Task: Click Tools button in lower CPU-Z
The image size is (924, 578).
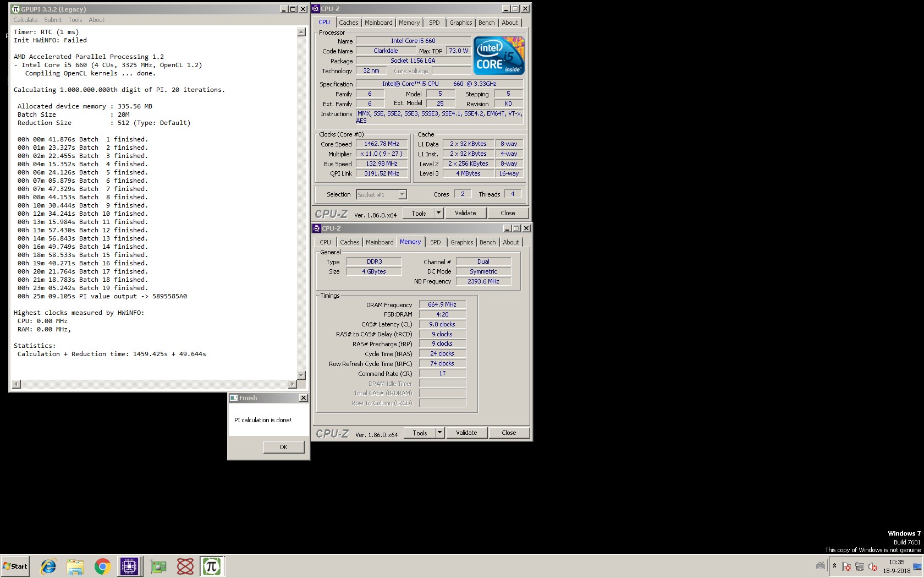Action: click(x=420, y=433)
